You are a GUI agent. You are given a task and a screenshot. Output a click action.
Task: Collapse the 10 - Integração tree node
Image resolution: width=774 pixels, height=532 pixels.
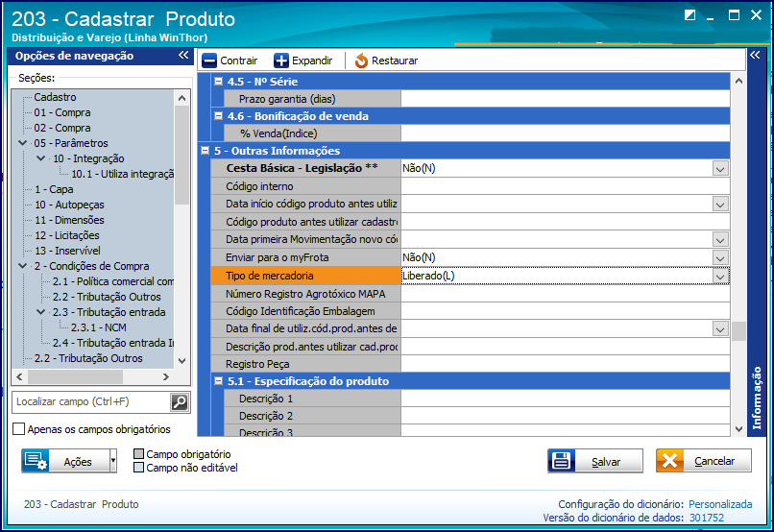point(41,158)
